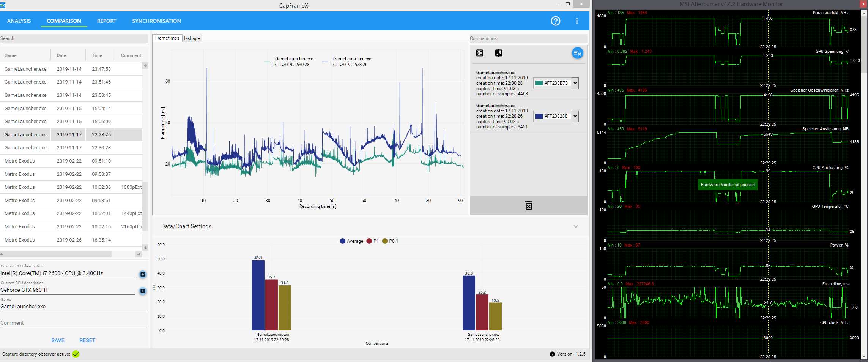Sort records by the Time column header
The height and width of the screenshot is (362, 868).
pos(97,55)
